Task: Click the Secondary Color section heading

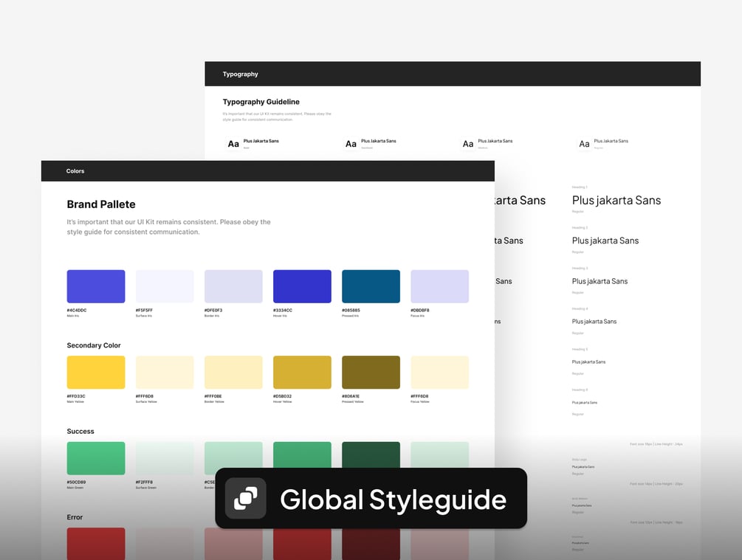Action: (x=94, y=345)
